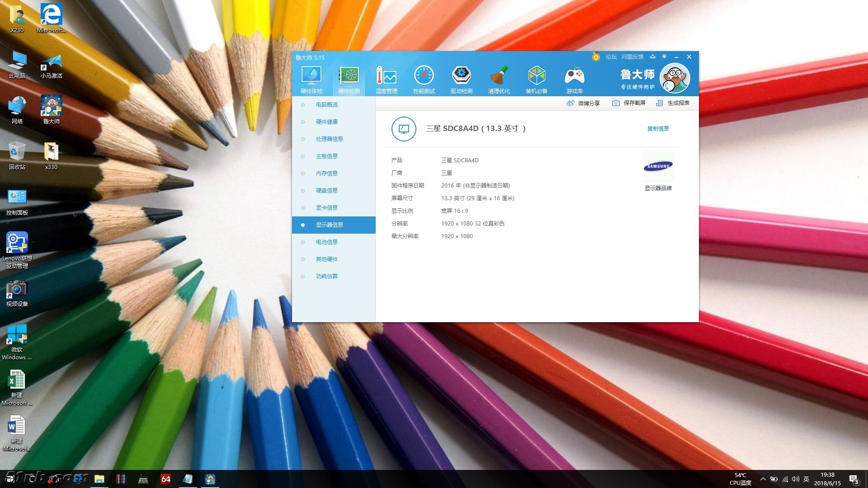Switch to 显卡信息 graphics card section
The width and height of the screenshot is (868, 488).
[326, 208]
